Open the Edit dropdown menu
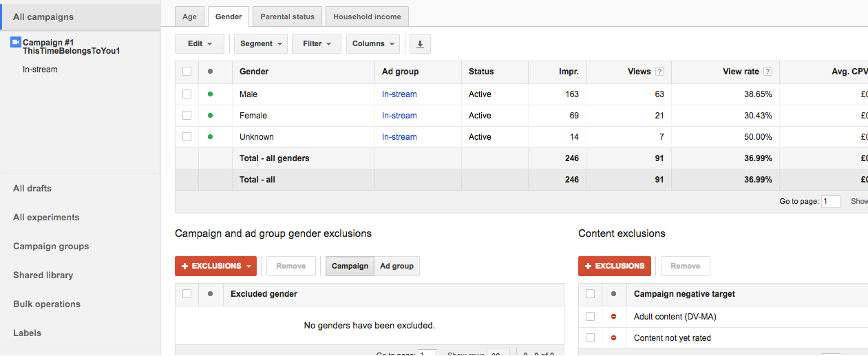Image resolution: width=868 pixels, height=356 pixels. point(200,44)
